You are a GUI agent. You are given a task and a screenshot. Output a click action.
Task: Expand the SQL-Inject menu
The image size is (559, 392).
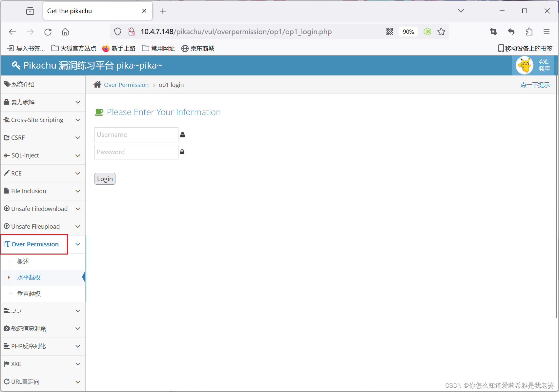tap(43, 155)
